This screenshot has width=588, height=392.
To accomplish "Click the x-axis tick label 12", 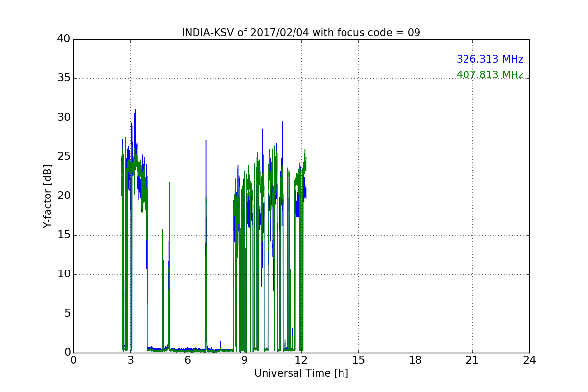I will click(301, 360).
